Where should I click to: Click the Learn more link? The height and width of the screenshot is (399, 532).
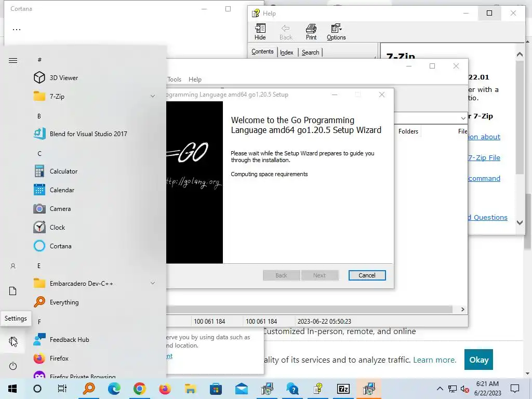click(435, 360)
